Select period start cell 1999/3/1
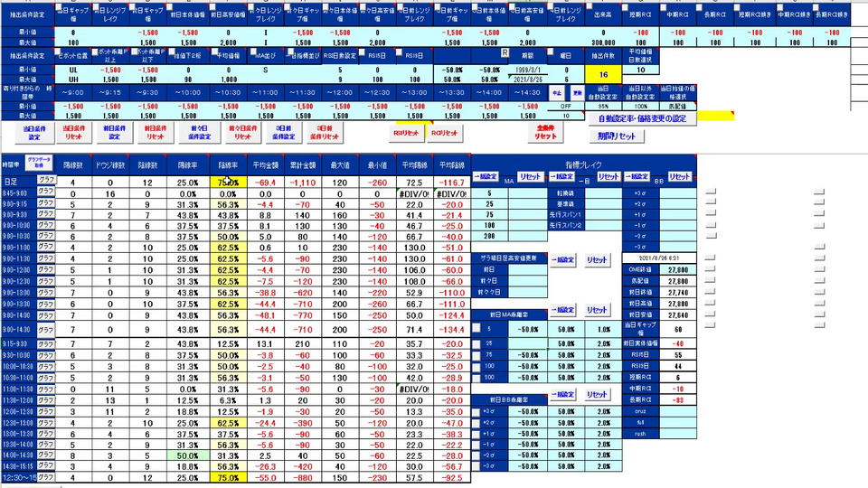Screen dimensions: 868x488 click(x=528, y=70)
